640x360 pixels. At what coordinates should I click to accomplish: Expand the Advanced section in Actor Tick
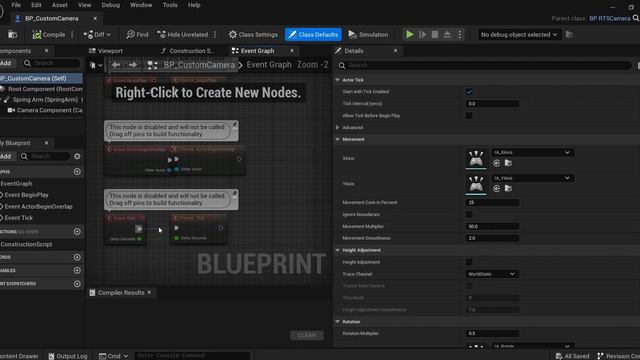(338, 127)
